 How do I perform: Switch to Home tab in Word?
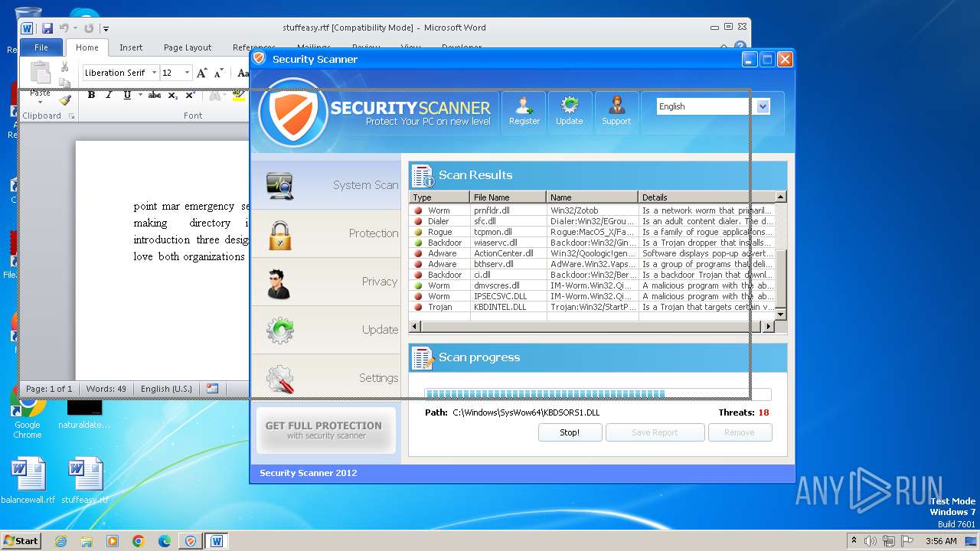click(x=87, y=47)
